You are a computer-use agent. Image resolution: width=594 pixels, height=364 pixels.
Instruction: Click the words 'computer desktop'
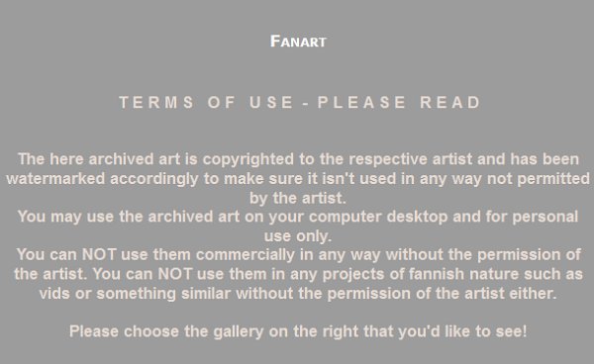[378, 218]
